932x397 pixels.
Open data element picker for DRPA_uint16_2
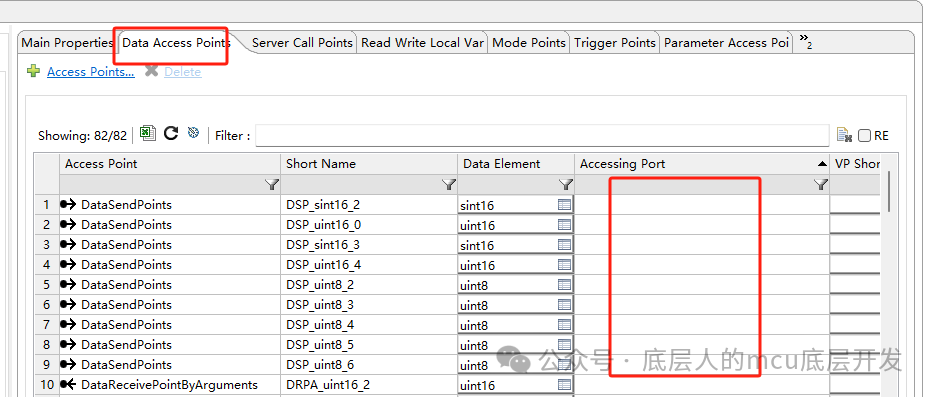point(564,385)
